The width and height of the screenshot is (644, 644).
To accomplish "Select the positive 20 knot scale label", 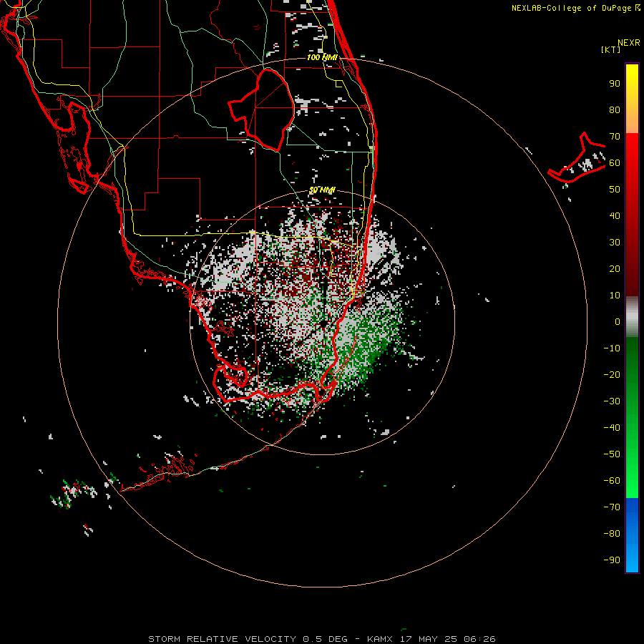I will (x=615, y=268).
